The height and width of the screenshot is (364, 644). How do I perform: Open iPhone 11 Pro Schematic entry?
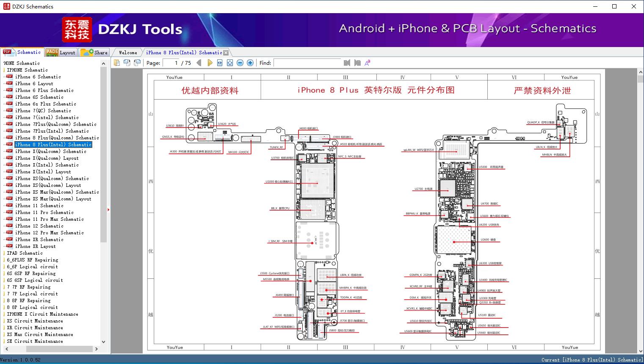click(x=44, y=212)
